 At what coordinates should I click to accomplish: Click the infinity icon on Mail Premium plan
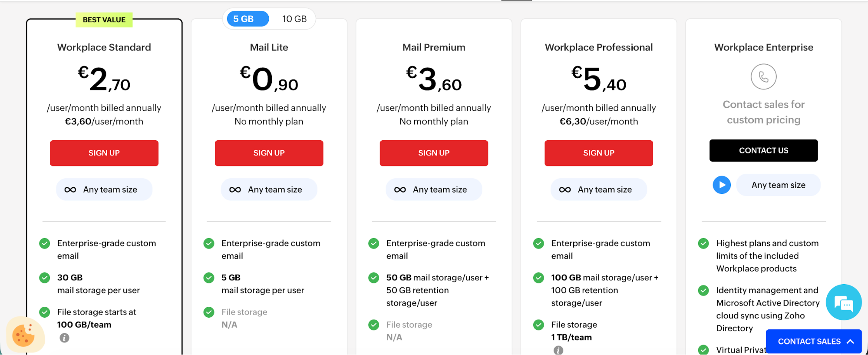(x=401, y=189)
